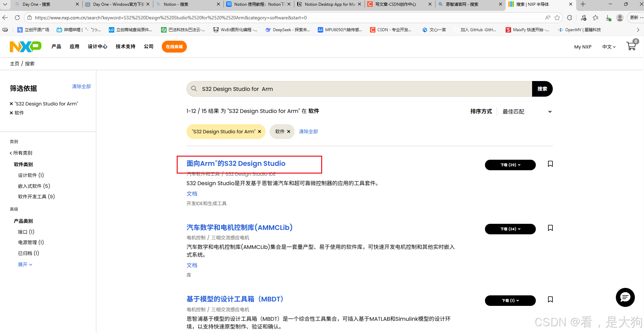The height and width of the screenshot is (333, 644).
Task: Click the browser address bar URL
Action: pos(171,18)
